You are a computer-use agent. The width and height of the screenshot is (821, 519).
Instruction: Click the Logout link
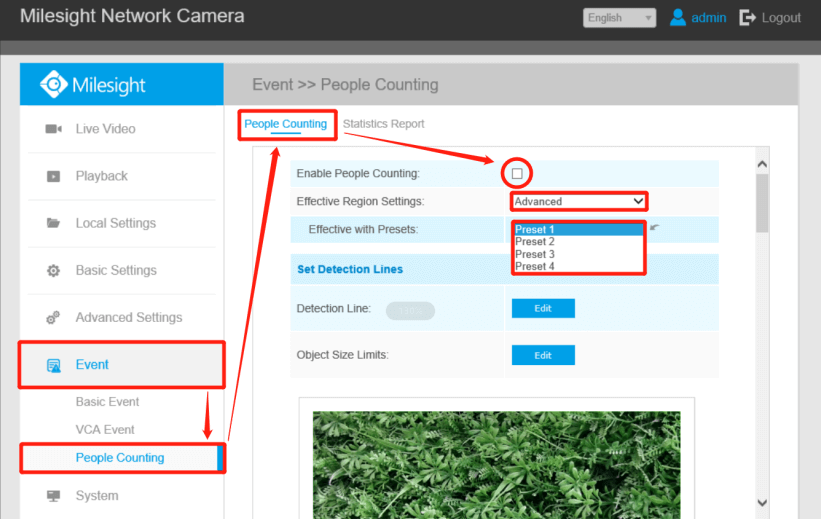pos(781,18)
